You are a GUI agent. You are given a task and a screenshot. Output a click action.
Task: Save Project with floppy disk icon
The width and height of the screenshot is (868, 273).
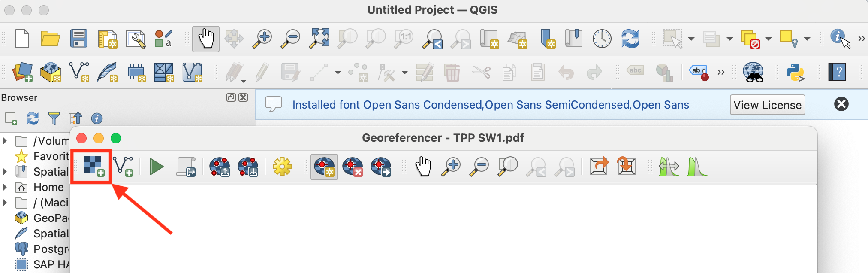(x=79, y=39)
